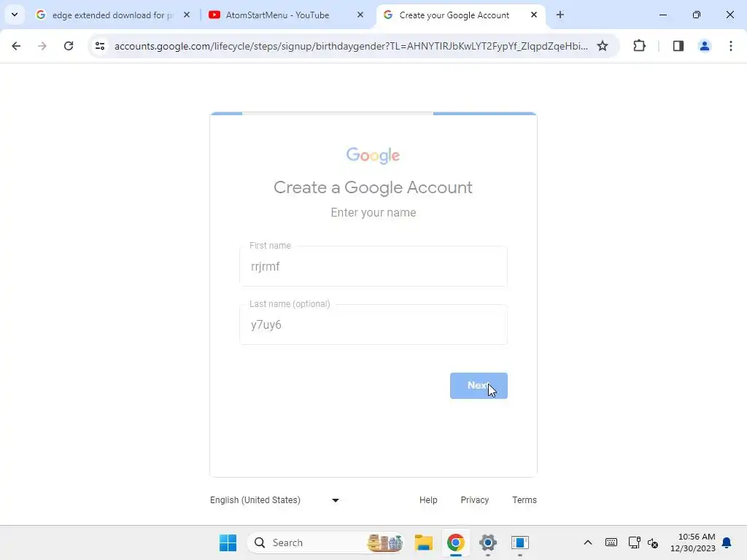The width and height of the screenshot is (747, 560).
Task: Switch to the AtomStartMenu YouTube tab
Action: pyautogui.click(x=286, y=15)
